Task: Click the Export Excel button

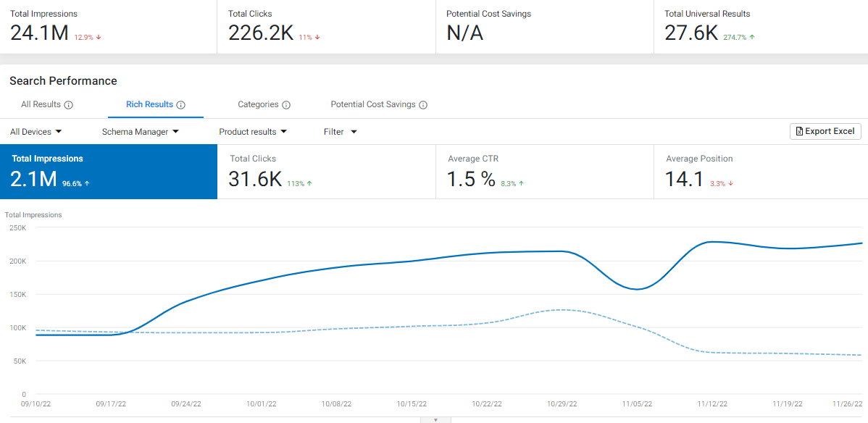Action: 825,131
